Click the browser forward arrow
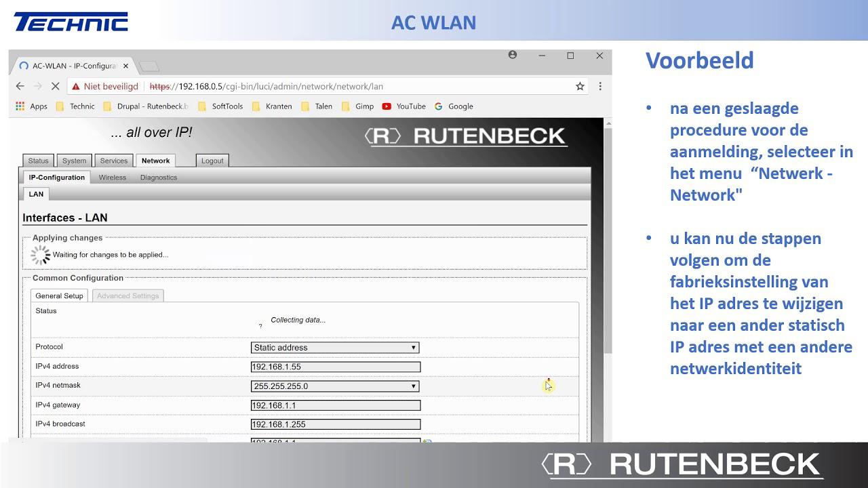Screen dimensions: 868x488 (x=37, y=86)
